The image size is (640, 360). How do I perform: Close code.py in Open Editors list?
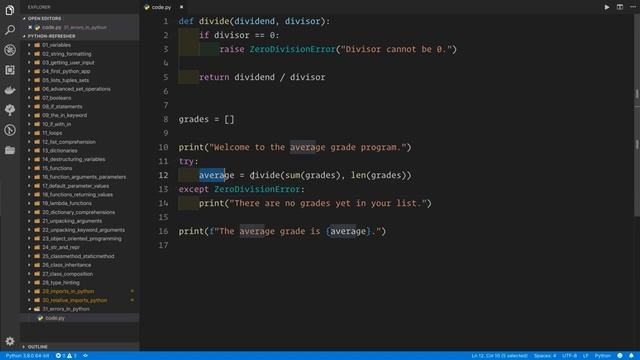pos(30,27)
